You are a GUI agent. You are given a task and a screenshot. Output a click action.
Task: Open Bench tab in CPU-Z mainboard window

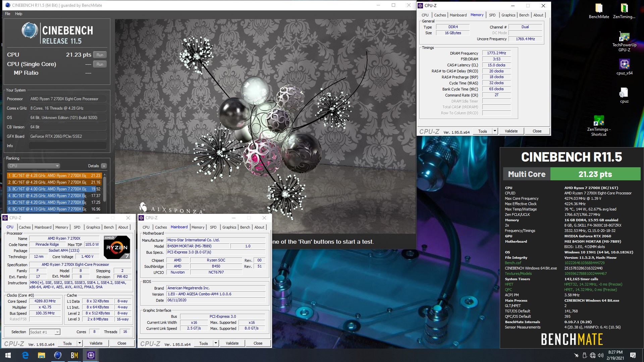pyautogui.click(x=245, y=227)
